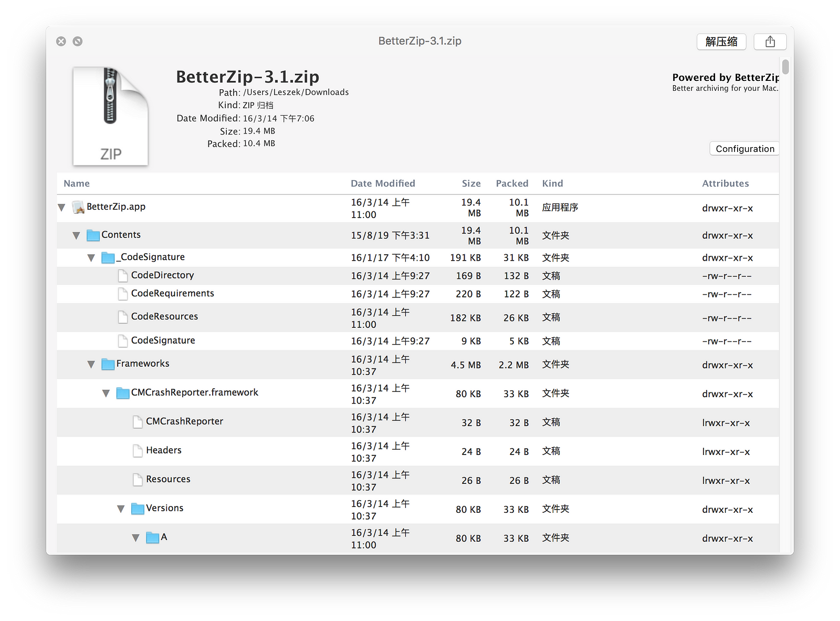Sort by the Date Modified column header
840x621 pixels.
pyautogui.click(x=383, y=183)
